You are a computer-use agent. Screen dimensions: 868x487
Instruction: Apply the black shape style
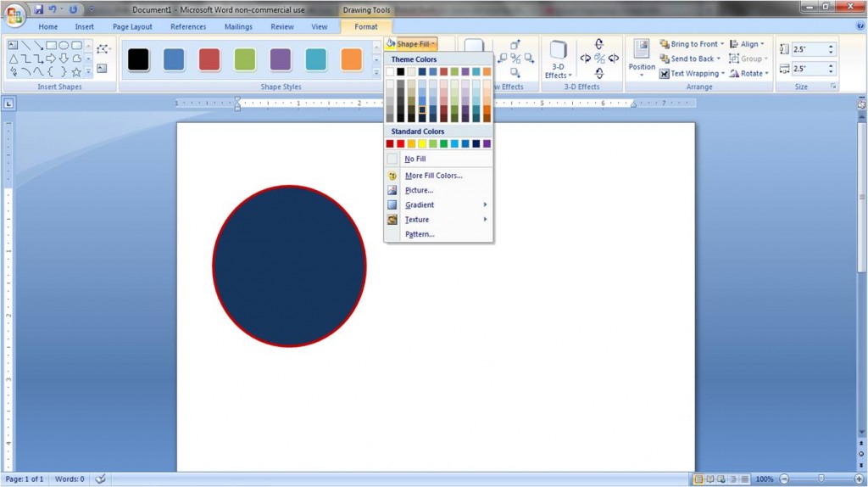tap(138, 59)
